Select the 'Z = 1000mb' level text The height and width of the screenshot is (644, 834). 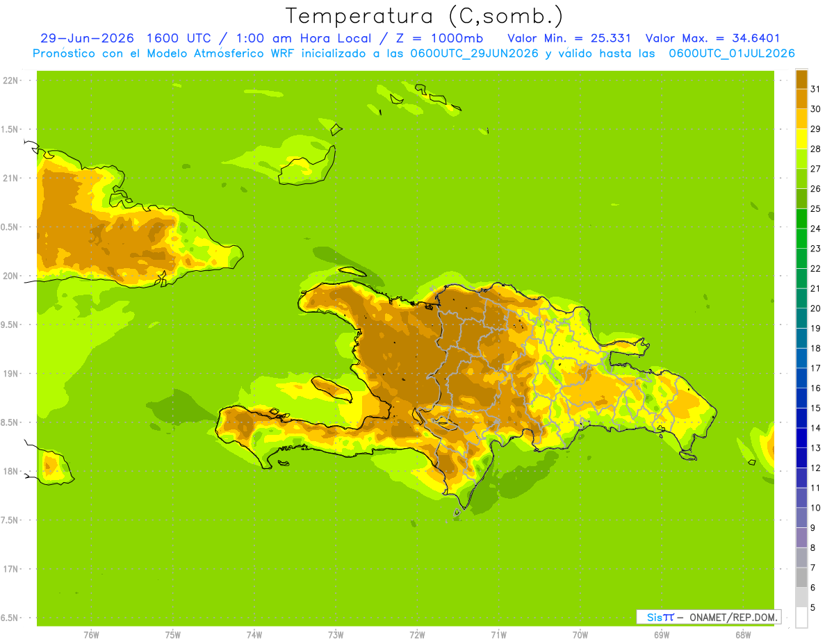coord(439,38)
